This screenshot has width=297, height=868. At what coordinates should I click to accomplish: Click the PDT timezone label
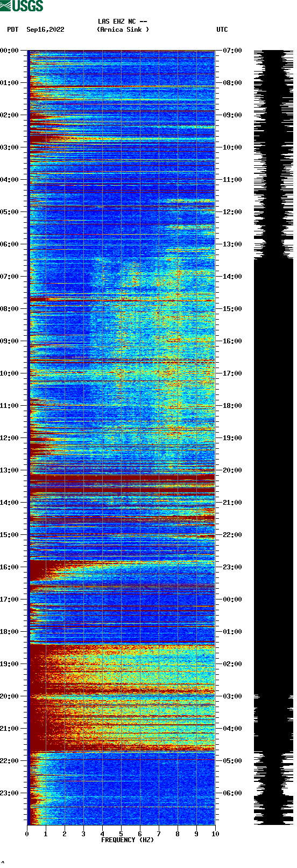pos(13,30)
